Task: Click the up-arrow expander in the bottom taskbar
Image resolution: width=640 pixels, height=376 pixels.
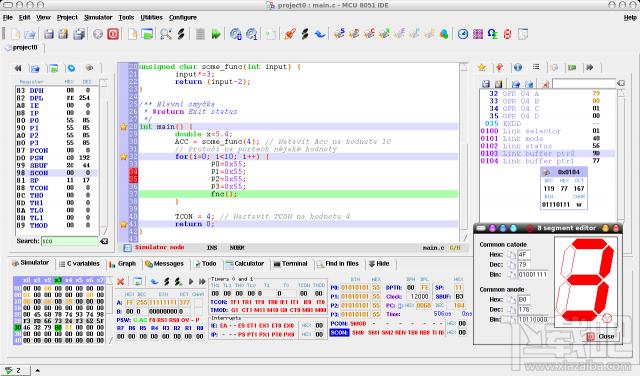Action: pyautogui.click(x=38, y=371)
